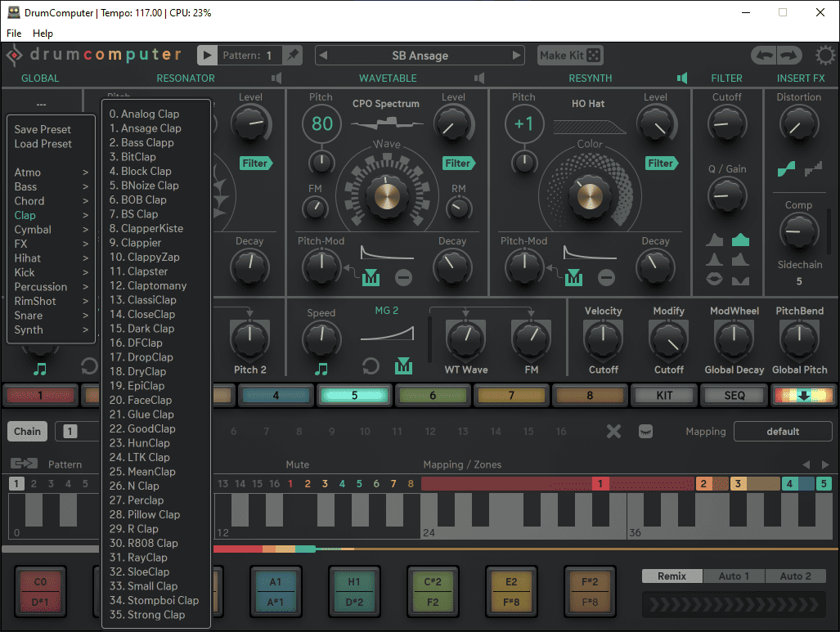Open the File menu
This screenshot has width=840, height=632.
pyautogui.click(x=14, y=34)
